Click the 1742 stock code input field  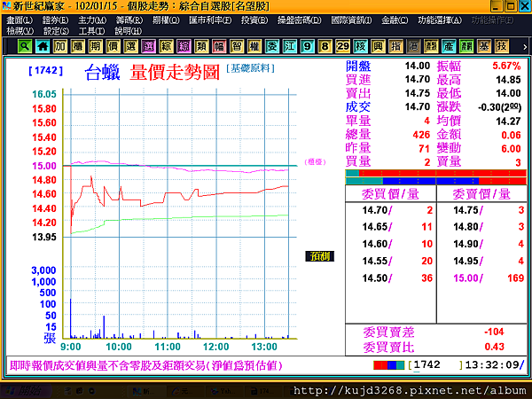435,365
